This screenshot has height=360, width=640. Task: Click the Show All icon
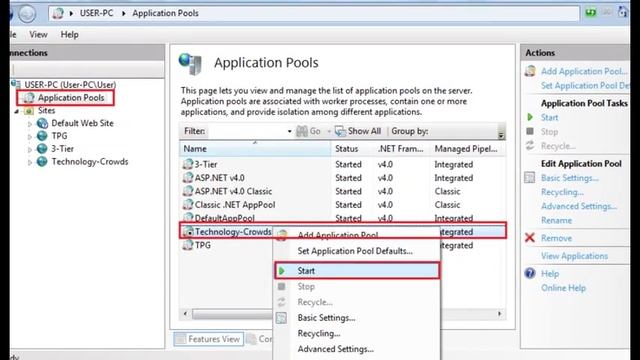[x=340, y=131]
